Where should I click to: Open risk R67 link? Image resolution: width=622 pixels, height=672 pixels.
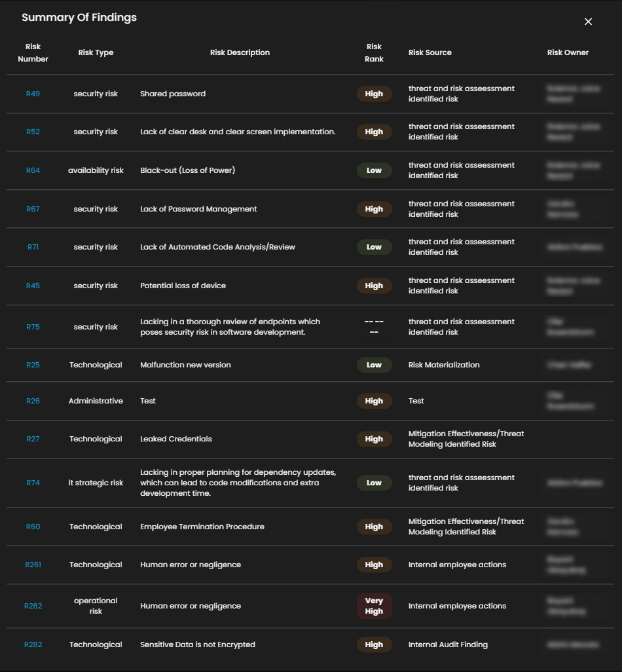[x=33, y=209]
